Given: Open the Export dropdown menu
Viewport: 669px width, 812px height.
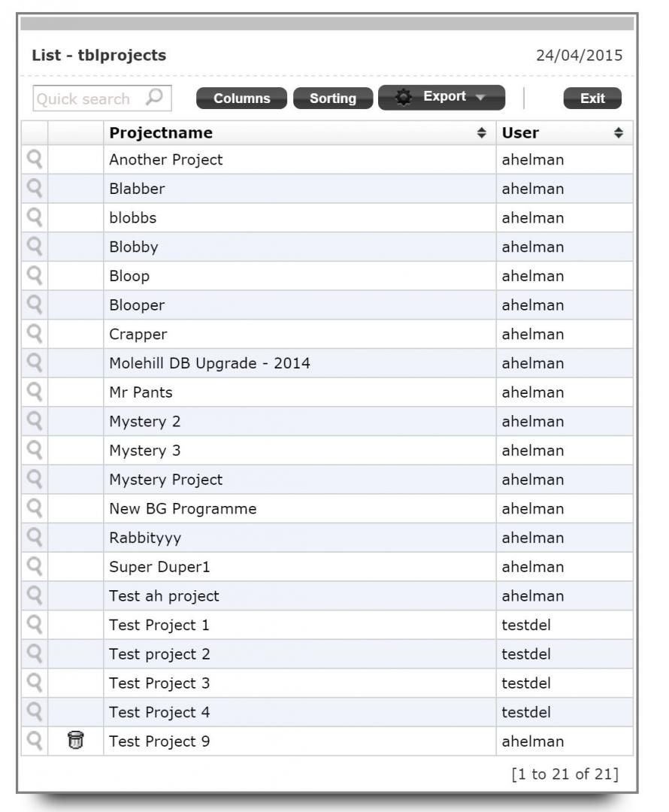Looking at the screenshot, I should 442,98.
